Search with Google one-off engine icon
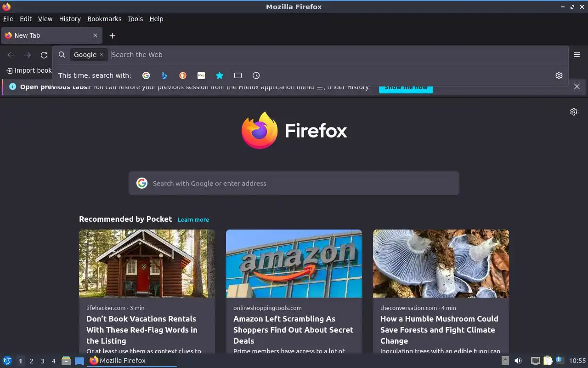 click(x=146, y=75)
